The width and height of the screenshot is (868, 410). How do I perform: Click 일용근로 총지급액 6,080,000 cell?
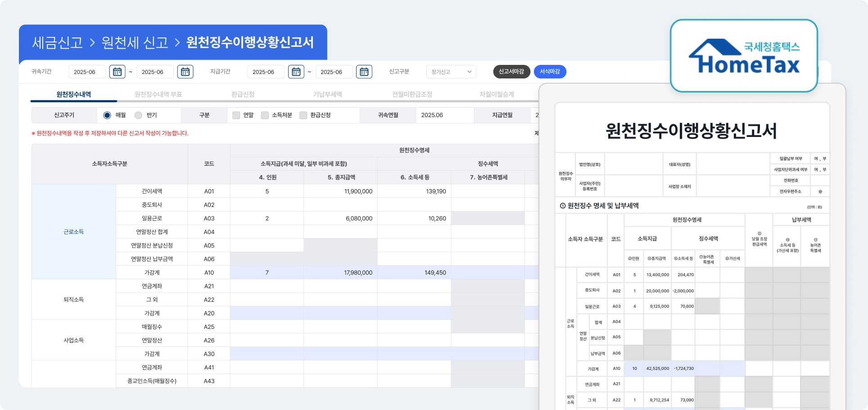click(x=340, y=218)
